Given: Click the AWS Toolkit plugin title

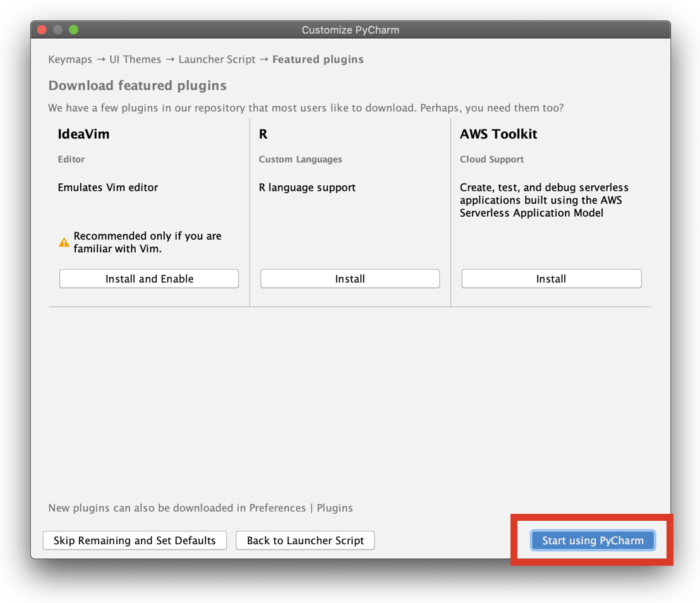Looking at the screenshot, I should [498, 134].
